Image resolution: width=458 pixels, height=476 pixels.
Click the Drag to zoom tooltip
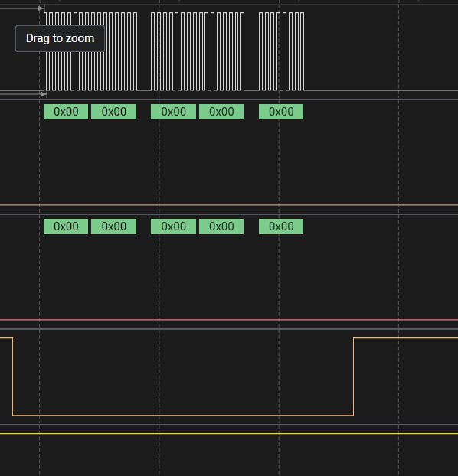point(61,38)
